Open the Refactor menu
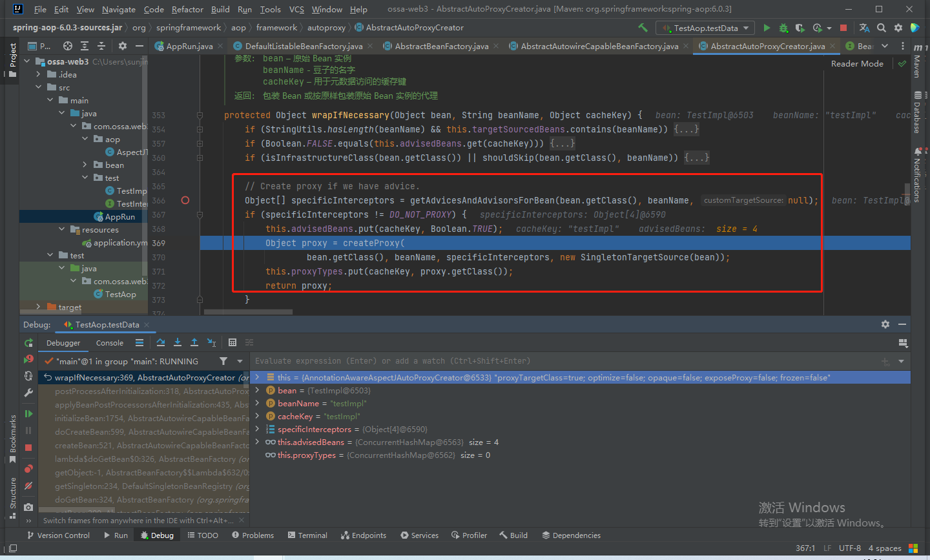The width and height of the screenshot is (930, 560). tap(187, 9)
